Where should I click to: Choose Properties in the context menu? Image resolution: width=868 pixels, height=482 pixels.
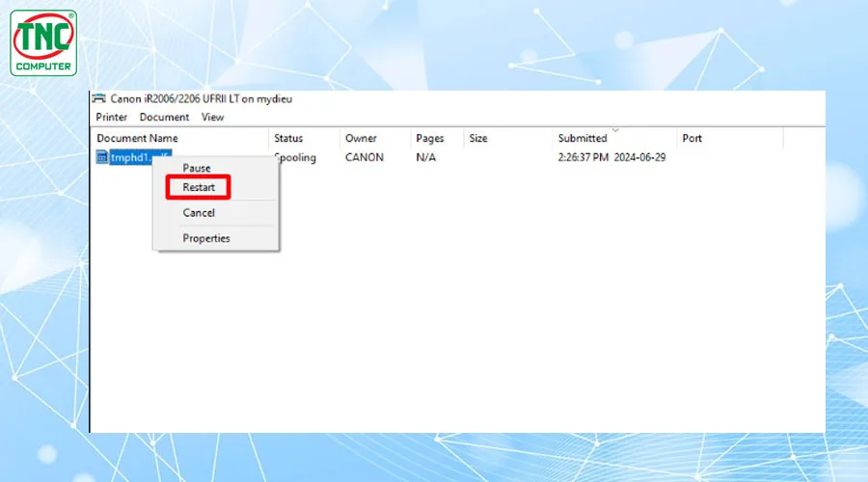tap(206, 238)
